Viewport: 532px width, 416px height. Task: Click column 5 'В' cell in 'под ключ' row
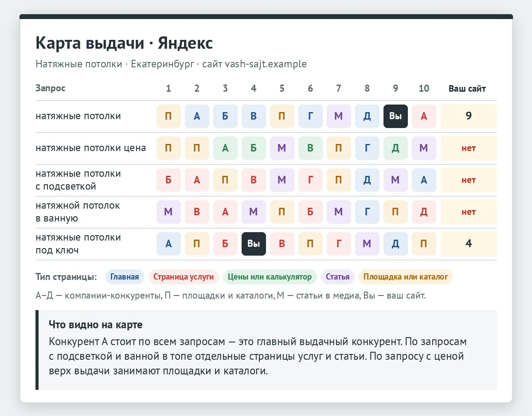282,244
